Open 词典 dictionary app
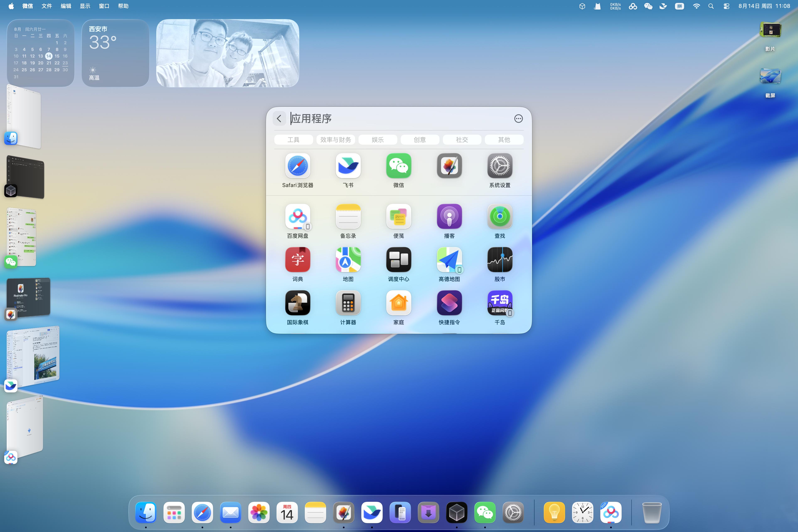 [298, 260]
